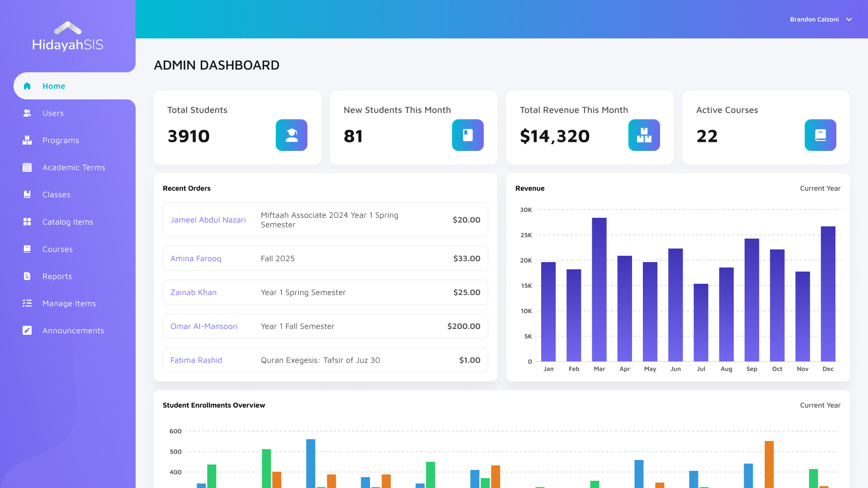The width and height of the screenshot is (868, 488).
Task: Click the Academic Terms calendar icon
Action: pos(27,167)
